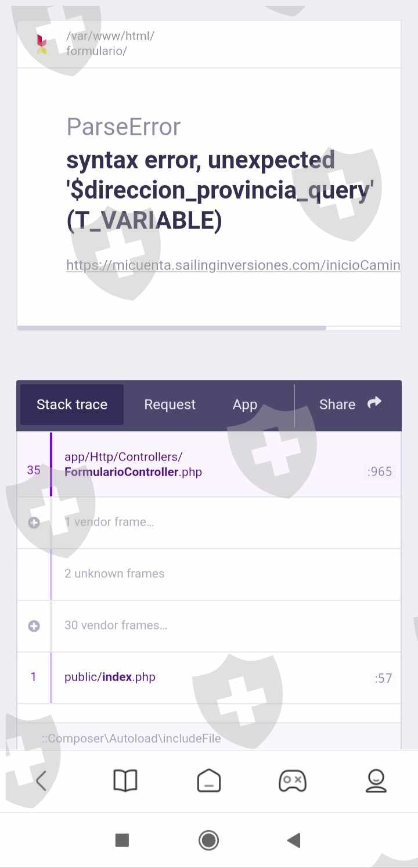
Task: Open the App tab
Action: coord(244,405)
